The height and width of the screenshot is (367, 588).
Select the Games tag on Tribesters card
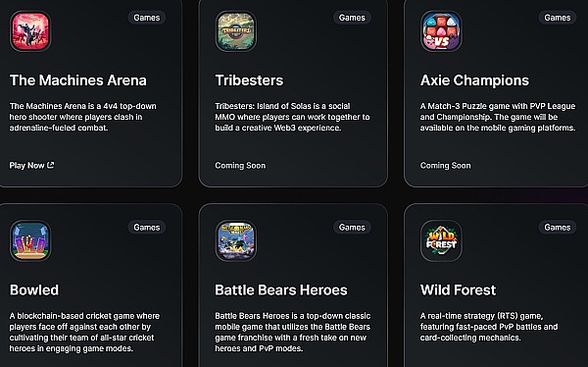coord(352,18)
